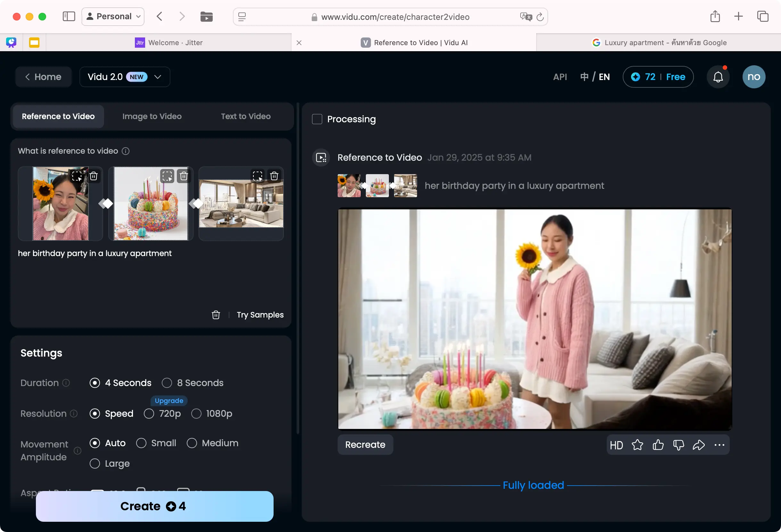Image resolution: width=781 pixels, height=532 pixels.
Task: Favorite the generated video with star icon
Action: pyautogui.click(x=637, y=445)
